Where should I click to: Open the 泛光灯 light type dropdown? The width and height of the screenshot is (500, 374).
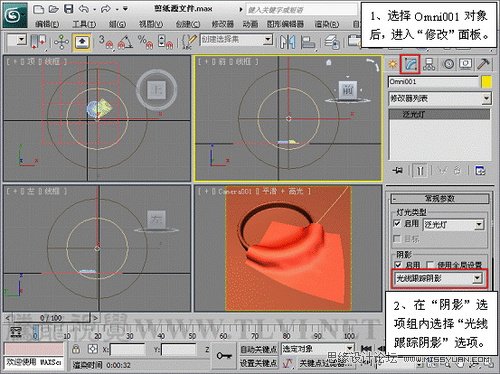click(x=453, y=225)
